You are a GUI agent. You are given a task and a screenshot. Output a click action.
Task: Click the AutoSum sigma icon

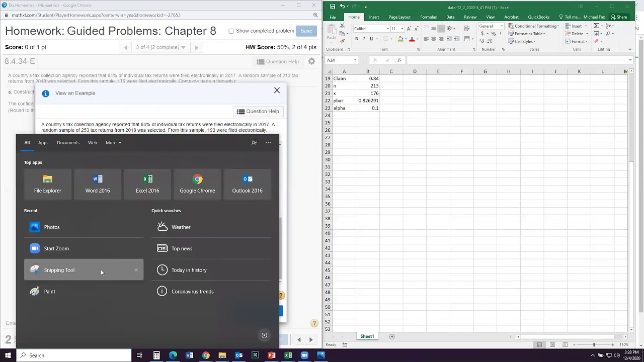coord(596,26)
